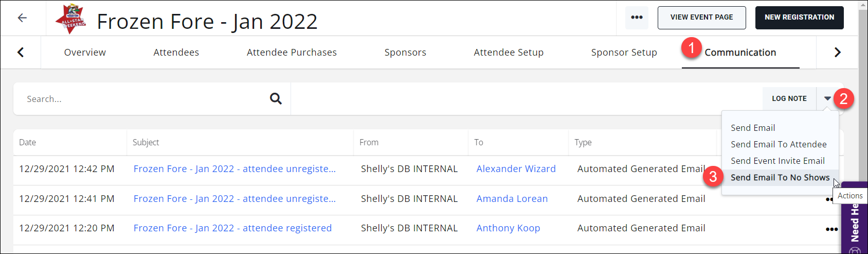The width and height of the screenshot is (868, 254).
Task: Open actions menu for Anthony Koop row
Action: [x=831, y=229]
